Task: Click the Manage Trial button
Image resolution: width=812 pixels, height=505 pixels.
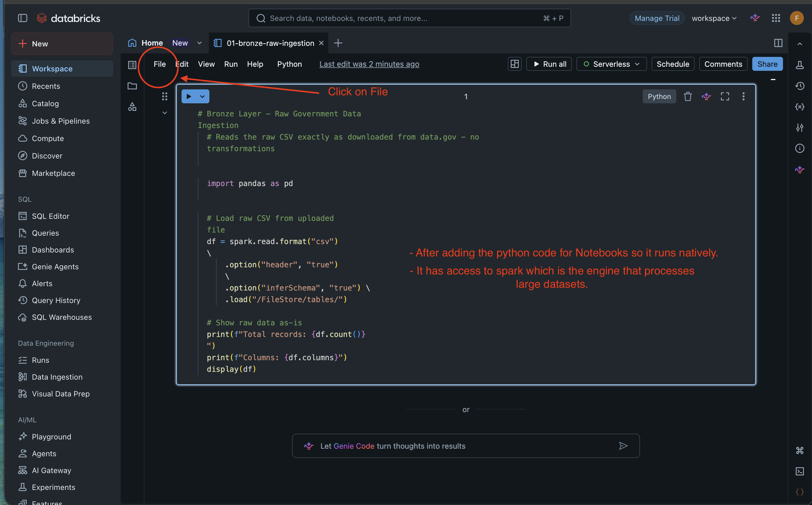Action: 657,18
